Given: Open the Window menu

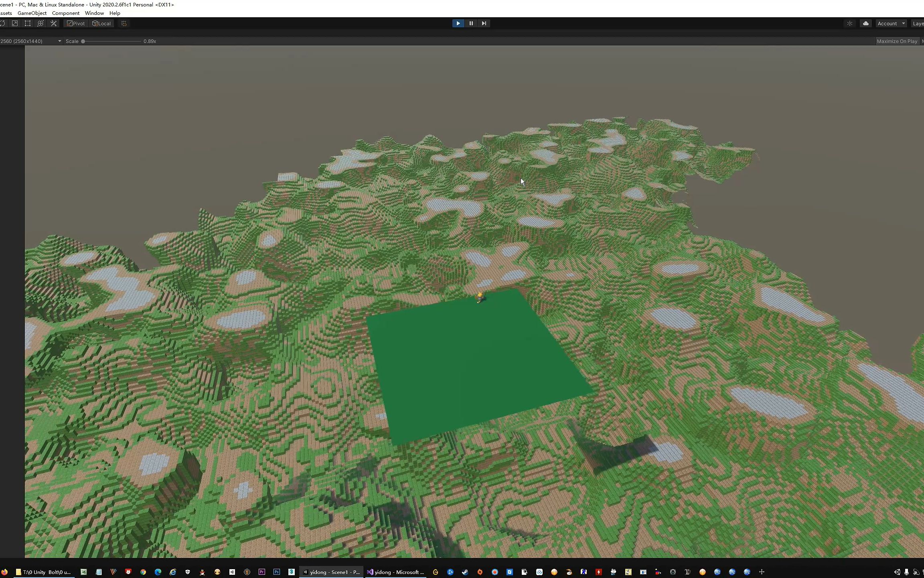Looking at the screenshot, I should click(94, 13).
